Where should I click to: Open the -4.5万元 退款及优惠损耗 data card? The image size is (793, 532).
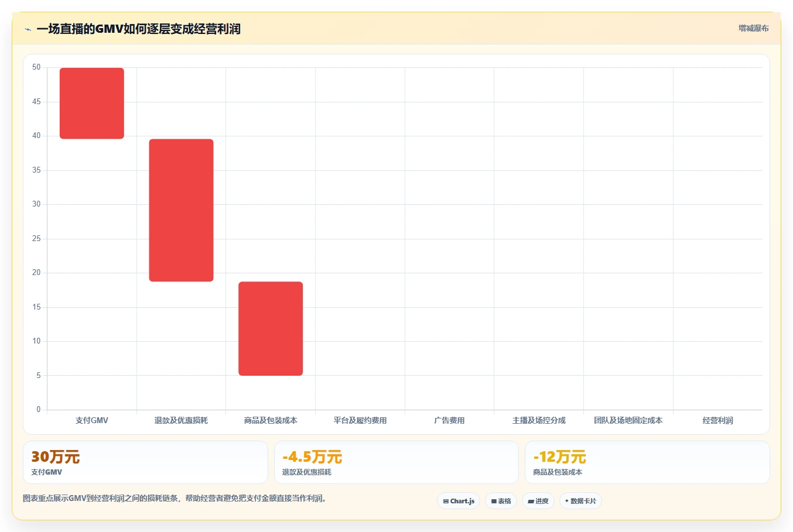[396, 462]
